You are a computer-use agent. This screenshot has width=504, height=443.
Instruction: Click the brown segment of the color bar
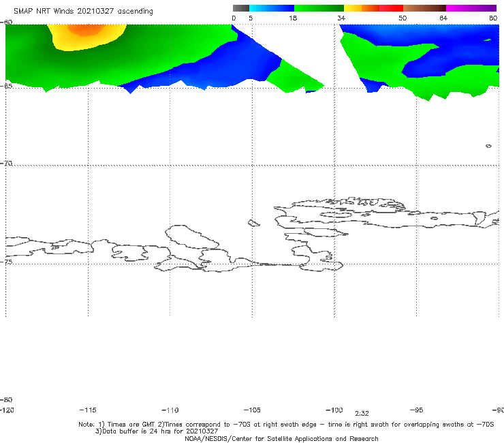424,8
